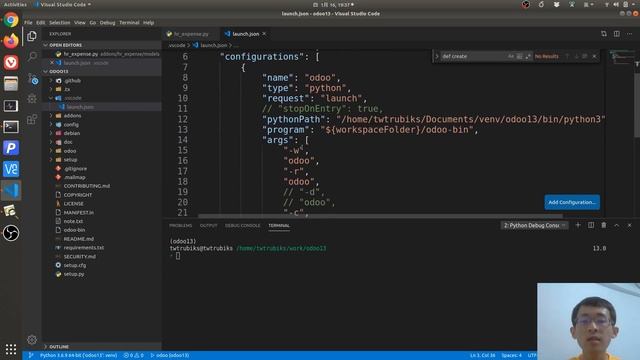Close the launch.json editor tab
This screenshot has width=640, height=360.
click(264, 34)
